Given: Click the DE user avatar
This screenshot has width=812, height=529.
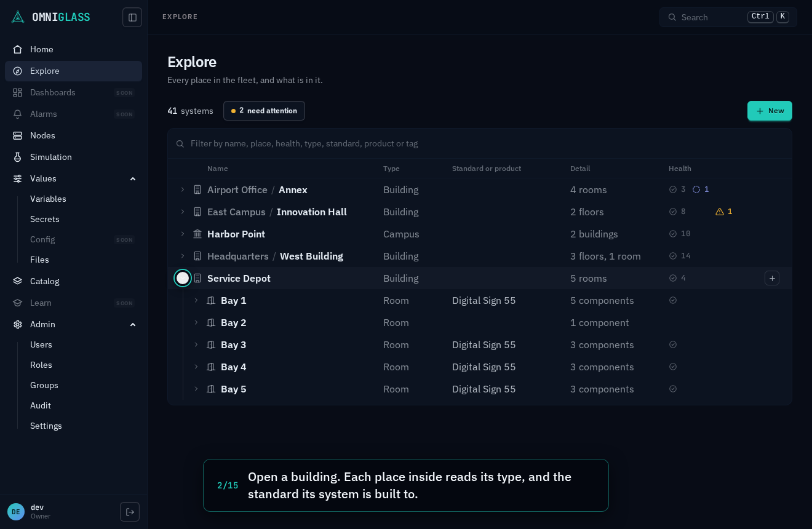Looking at the screenshot, I should click(16, 512).
